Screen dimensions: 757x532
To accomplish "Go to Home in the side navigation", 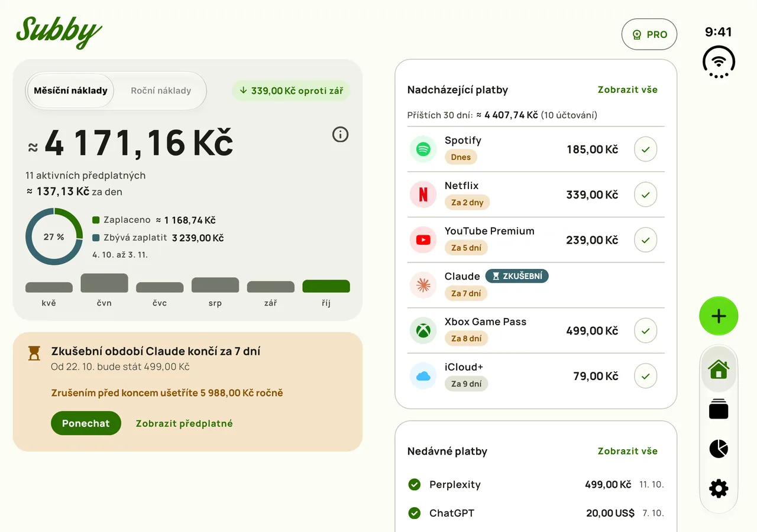I will [719, 369].
